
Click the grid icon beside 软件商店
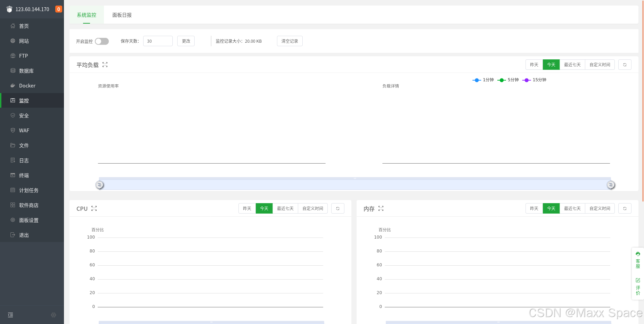(x=13, y=205)
